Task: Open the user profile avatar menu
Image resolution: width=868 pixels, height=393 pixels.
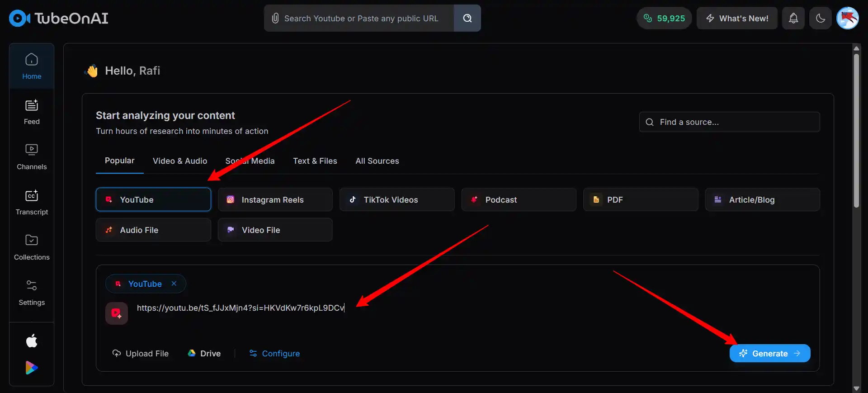Action: point(847,18)
